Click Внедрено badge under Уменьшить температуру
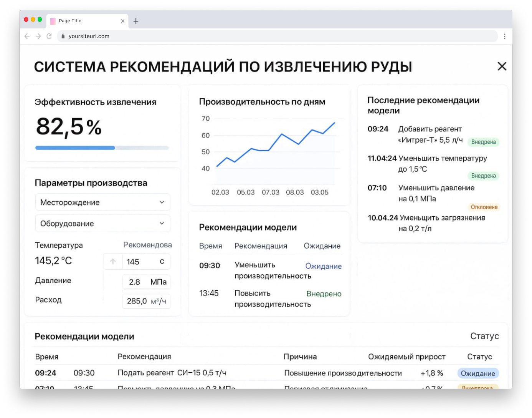This screenshot has width=532, height=418. coord(483,176)
